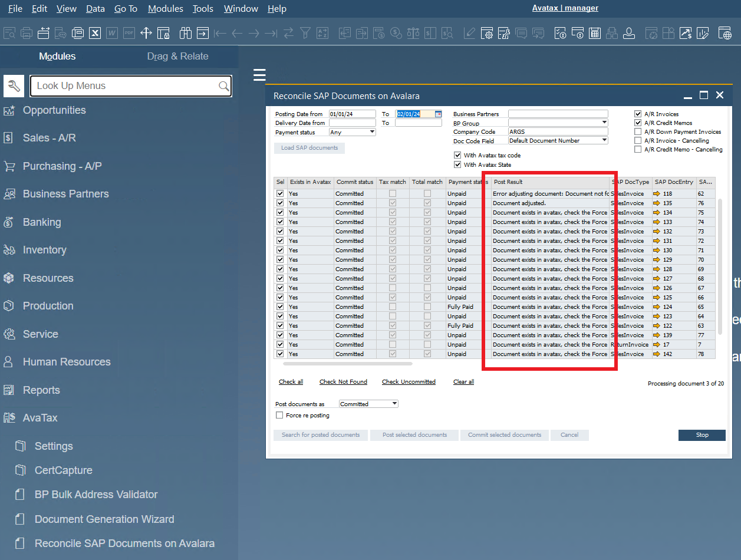Click the Check Not Found link
Viewport: 741px width, 560px height.
coord(343,382)
